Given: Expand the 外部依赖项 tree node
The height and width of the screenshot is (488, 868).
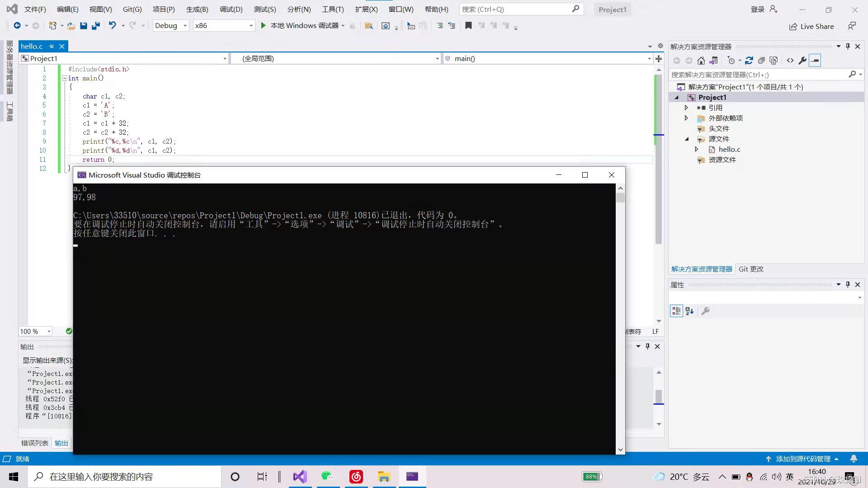Looking at the screenshot, I should click(x=686, y=118).
